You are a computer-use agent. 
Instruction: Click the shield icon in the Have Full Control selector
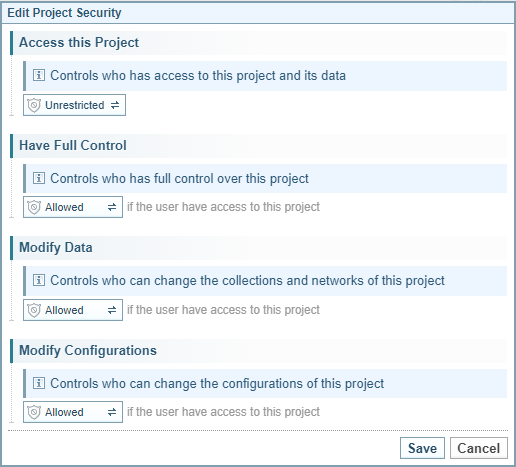[34, 207]
